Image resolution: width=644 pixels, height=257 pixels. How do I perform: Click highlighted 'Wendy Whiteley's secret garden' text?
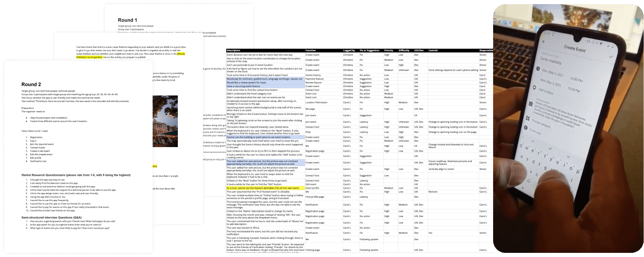pyautogui.click(x=130, y=55)
